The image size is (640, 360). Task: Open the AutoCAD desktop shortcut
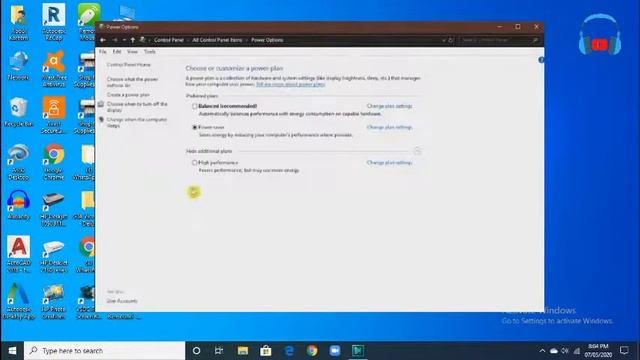(18, 254)
